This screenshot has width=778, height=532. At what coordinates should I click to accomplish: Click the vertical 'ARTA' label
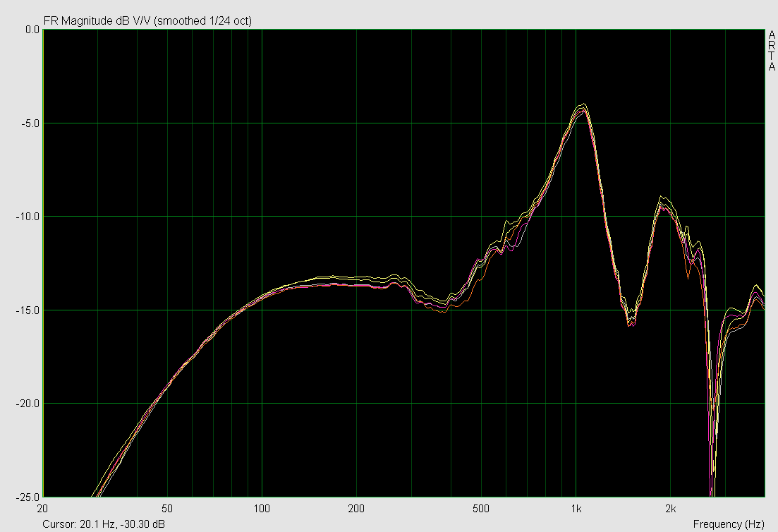[x=772, y=51]
